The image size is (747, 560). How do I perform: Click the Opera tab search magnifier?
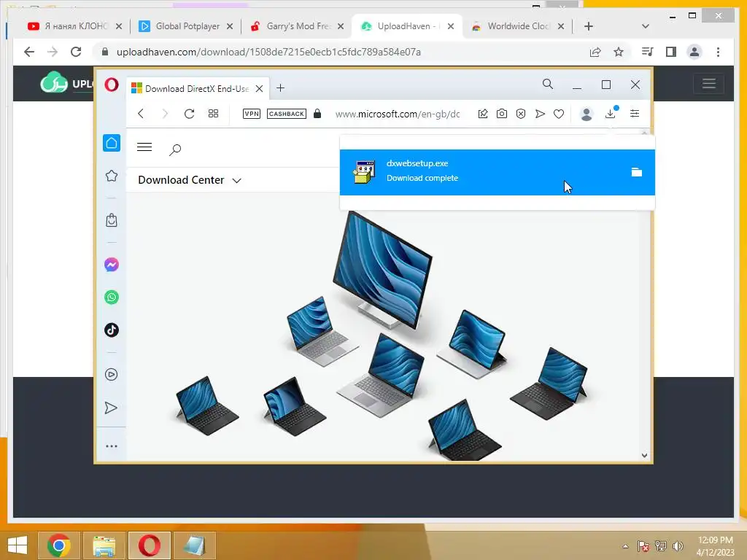[x=548, y=85]
